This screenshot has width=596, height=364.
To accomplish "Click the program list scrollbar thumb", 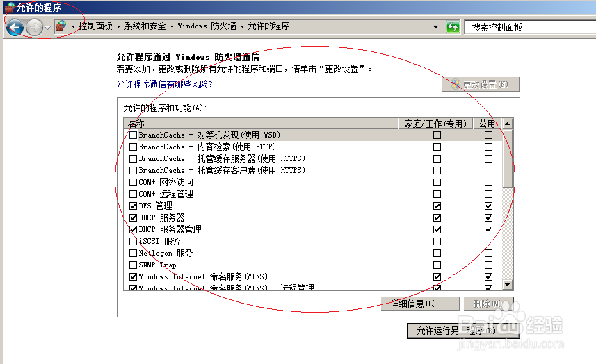I will tap(508, 158).
